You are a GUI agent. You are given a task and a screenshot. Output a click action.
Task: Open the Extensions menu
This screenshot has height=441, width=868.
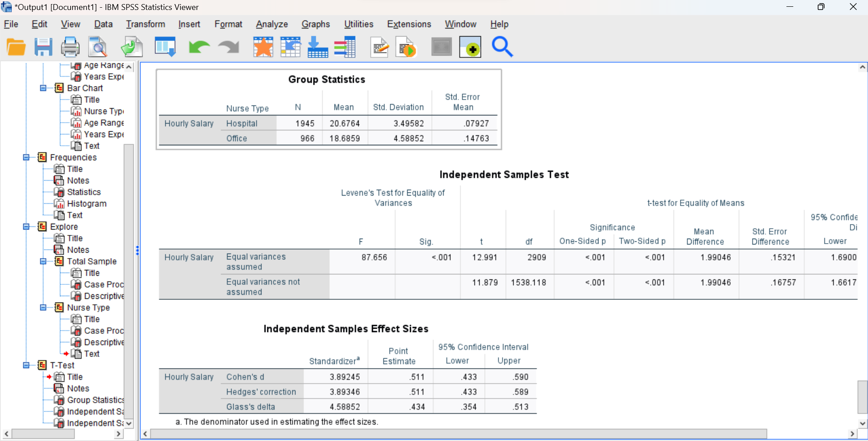[x=409, y=24]
